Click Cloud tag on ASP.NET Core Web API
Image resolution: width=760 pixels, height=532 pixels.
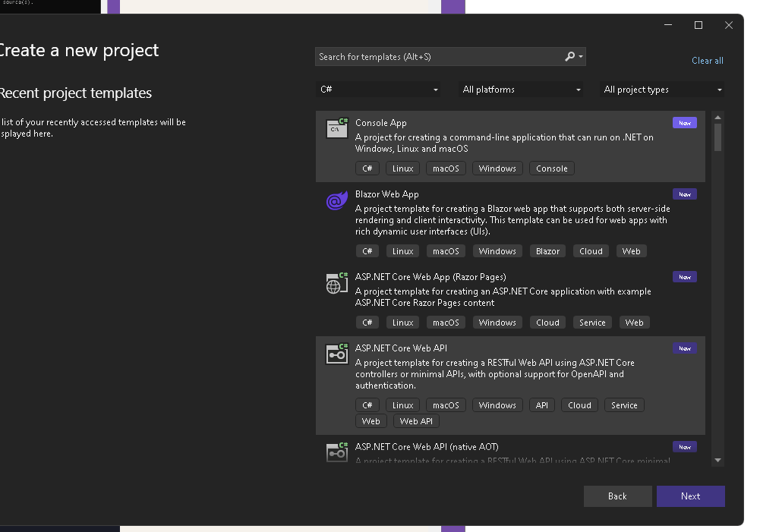pyautogui.click(x=580, y=405)
